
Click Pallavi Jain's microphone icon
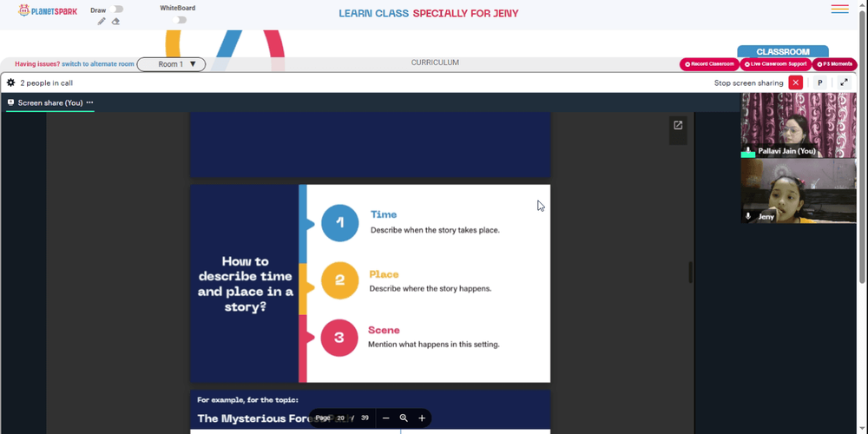click(x=748, y=150)
